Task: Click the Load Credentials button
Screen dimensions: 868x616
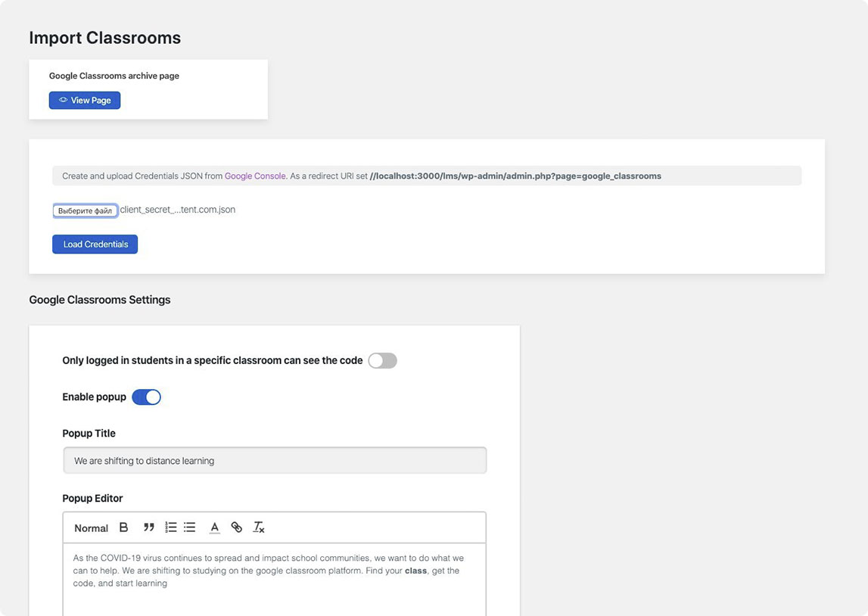Action: coord(95,244)
